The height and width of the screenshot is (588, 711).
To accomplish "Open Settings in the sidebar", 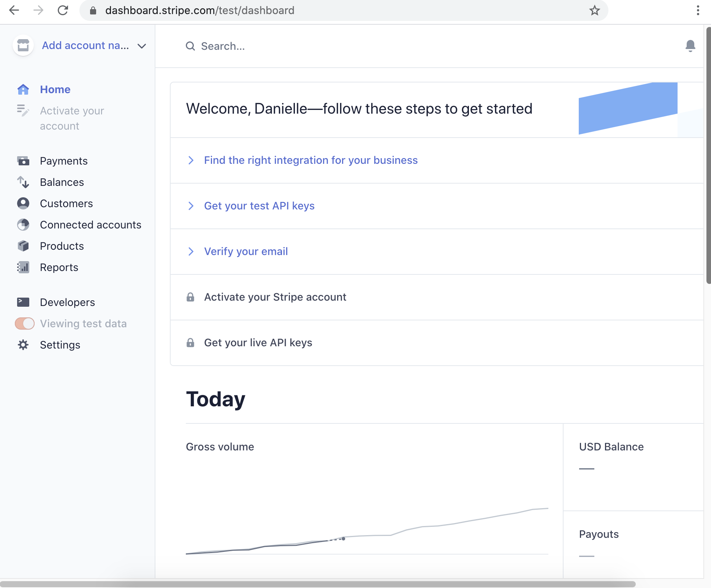I will point(60,345).
